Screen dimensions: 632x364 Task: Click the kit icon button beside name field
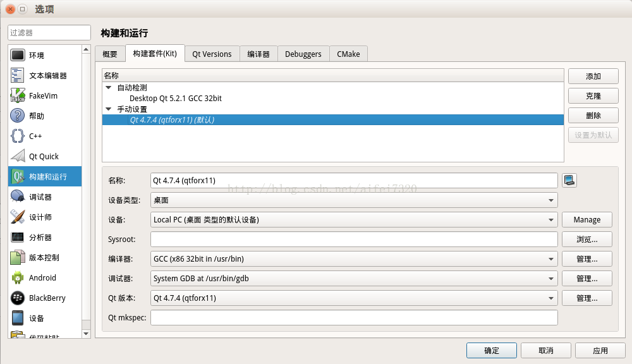569,180
